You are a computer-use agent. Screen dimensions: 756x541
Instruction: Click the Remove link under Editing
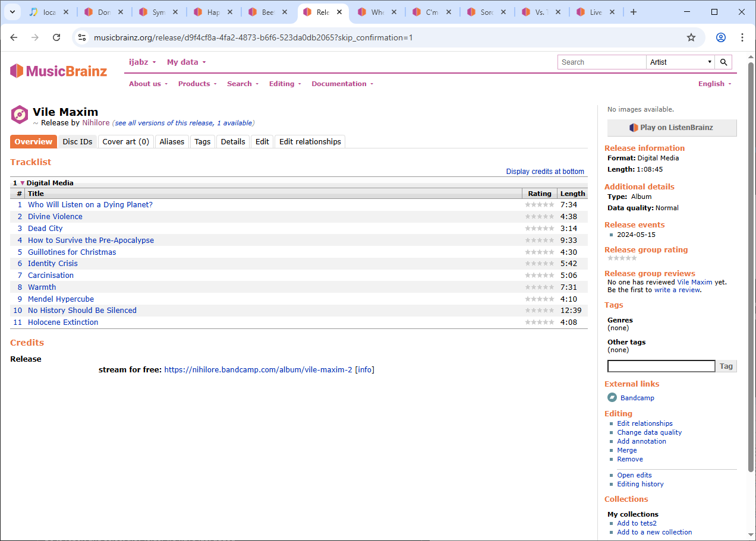point(630,459)
